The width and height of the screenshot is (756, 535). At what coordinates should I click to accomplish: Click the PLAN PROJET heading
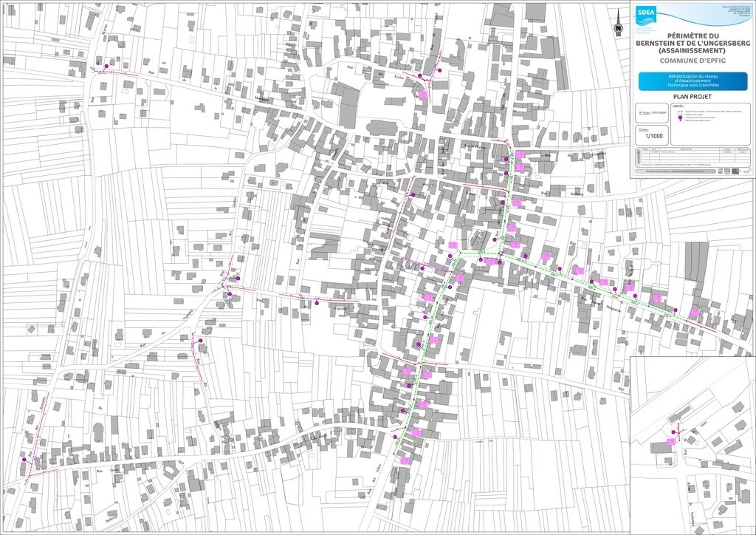click(693, 96)
